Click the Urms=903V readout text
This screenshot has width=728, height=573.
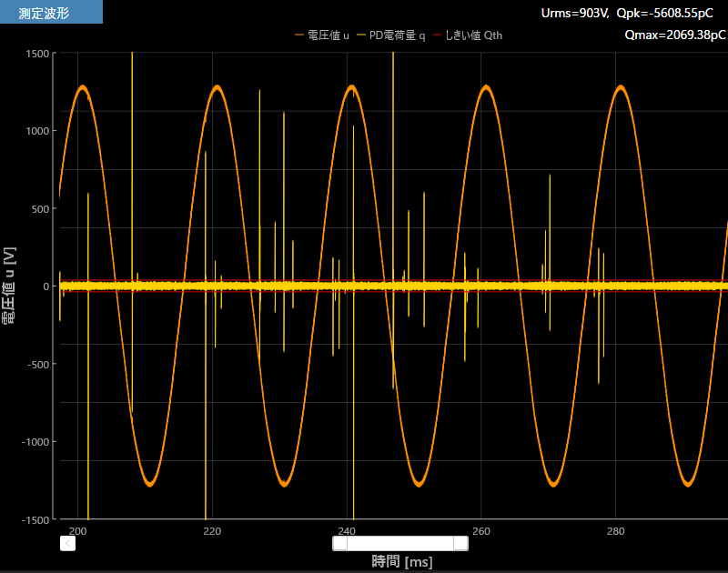574,13
